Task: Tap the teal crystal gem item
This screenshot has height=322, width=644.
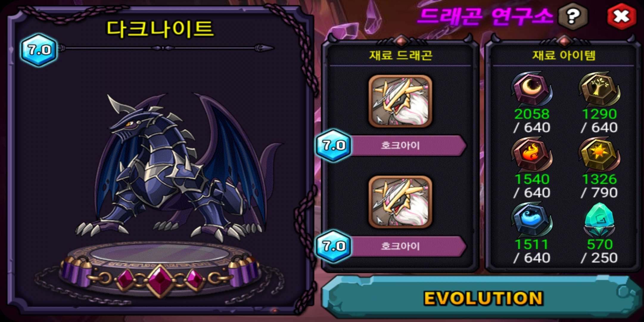Action: click(599, 220)
